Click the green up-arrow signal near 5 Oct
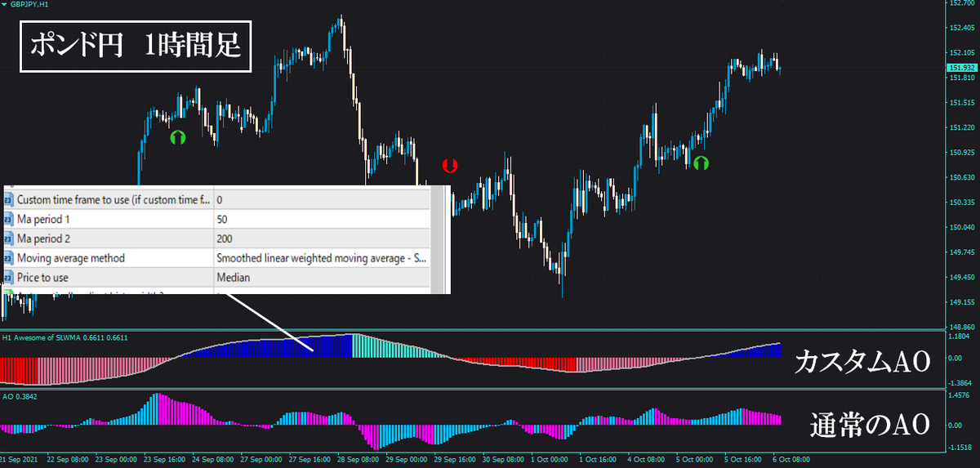This screenshot has height=468, width=980. (701, 163)
